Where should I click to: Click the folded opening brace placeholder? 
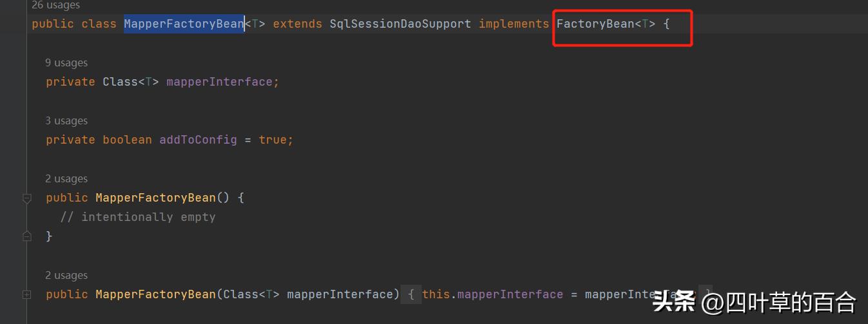pyautogui.click(x=411, y=294)
